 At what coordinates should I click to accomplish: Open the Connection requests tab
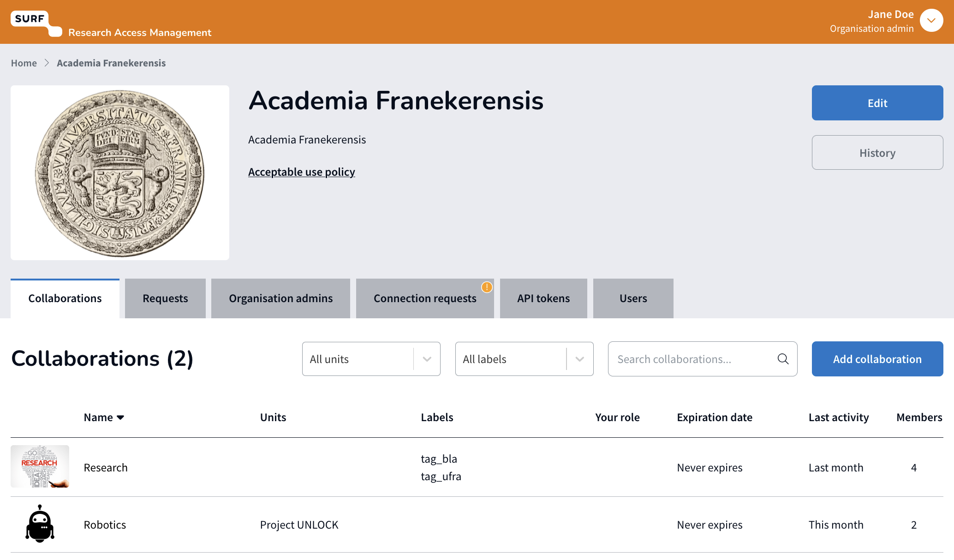pos(425,298)
